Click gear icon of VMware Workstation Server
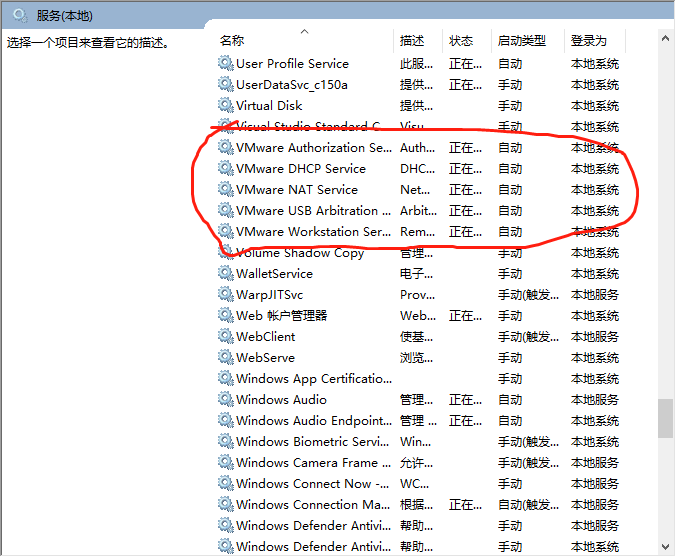Image resolution: width=676 pixels, height=557 pixels. [225, 232]
